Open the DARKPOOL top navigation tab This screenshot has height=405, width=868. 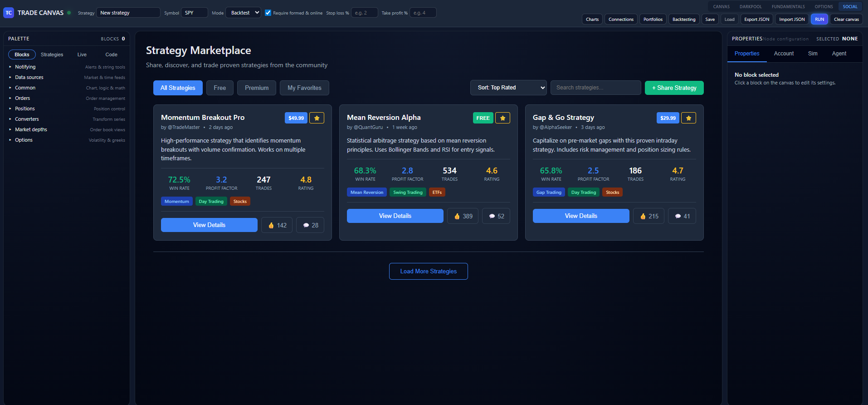(x=751, y=7)
